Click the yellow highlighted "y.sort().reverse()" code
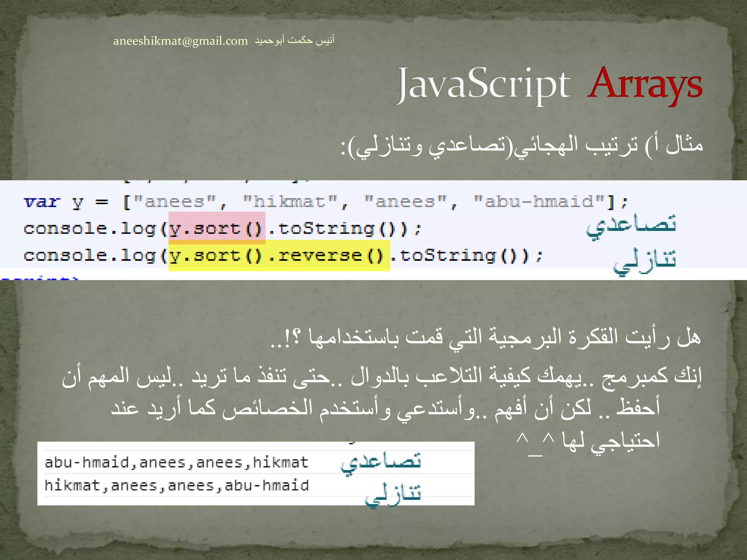 pyautogui.click(x=279, y=256)
